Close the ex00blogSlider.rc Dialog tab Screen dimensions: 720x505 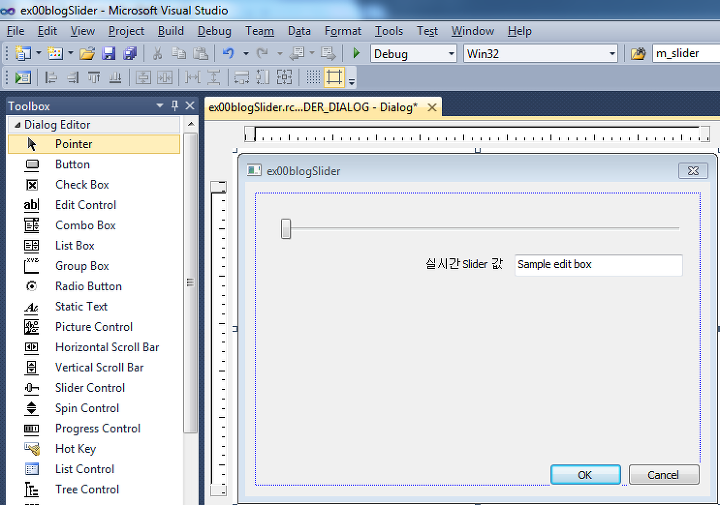tap(432, 107)
